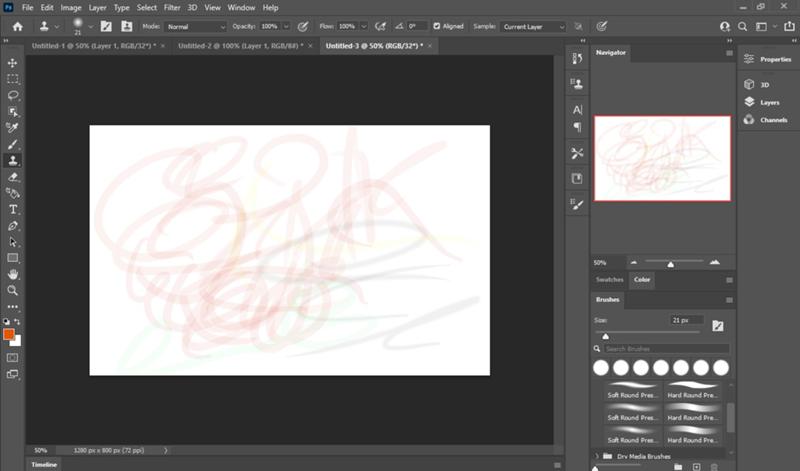Select the Paint Bucket tool

point(13,193)
